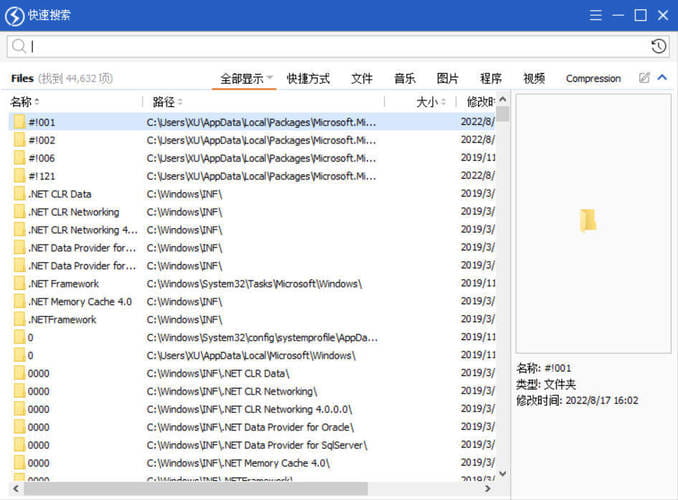Switch to the 图片 filter tab
Image resolution: width=678 pixels, height=500 pixels.
coord(448,78)
